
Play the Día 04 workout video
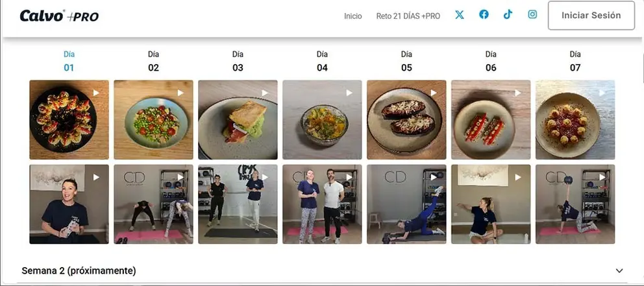(x=322, y=204)
